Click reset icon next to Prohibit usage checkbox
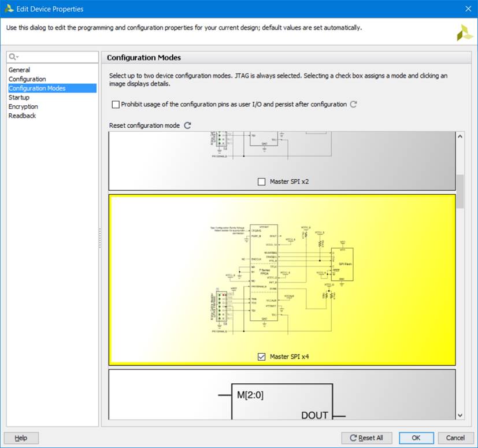The width and height of the screenshot is (478, 448). (354, 105)
